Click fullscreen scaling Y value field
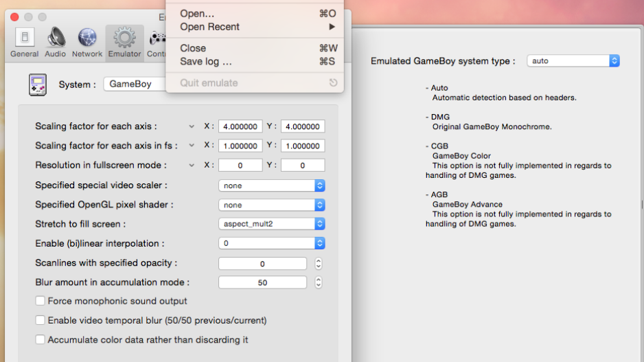Image resolution: width=644 pixels, height=362 pixels. (303, 146)
